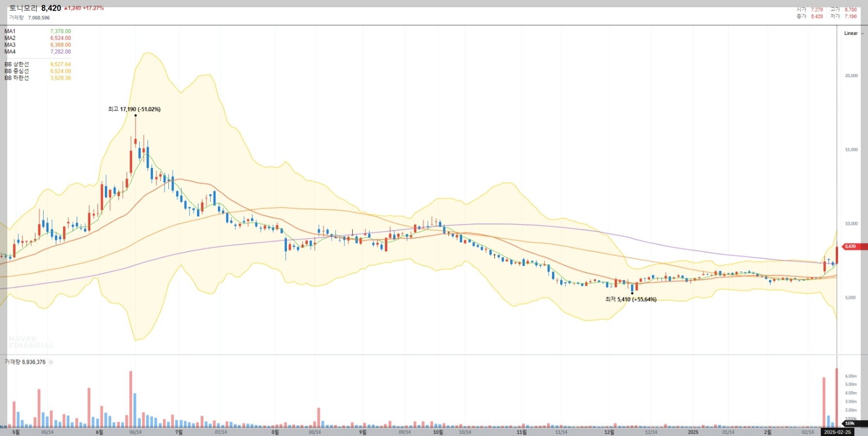Click the MA3 6,369.00 legend entry
The width and height of the screenshot is (868, 436).
point(37,45)
